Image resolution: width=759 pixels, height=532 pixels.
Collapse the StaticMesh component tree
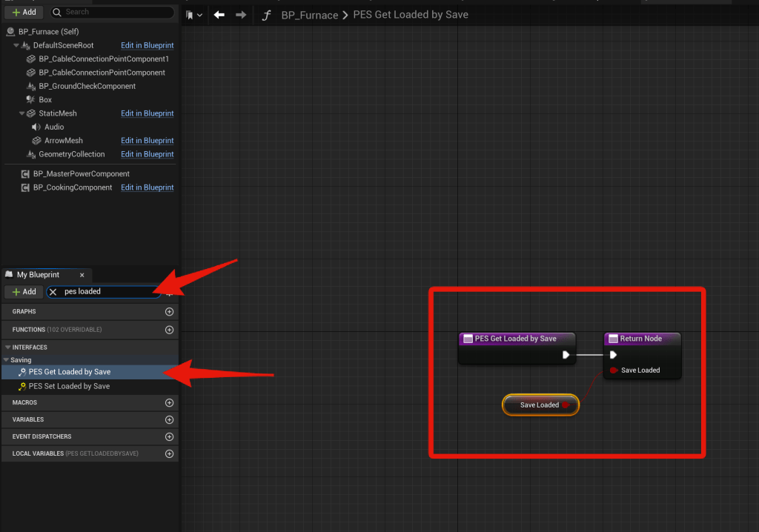[x=22, y=114]
